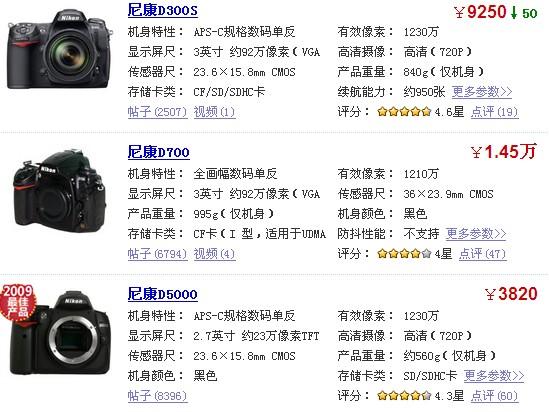Click the 2009最佳产品 badge icon

(18, 301)
